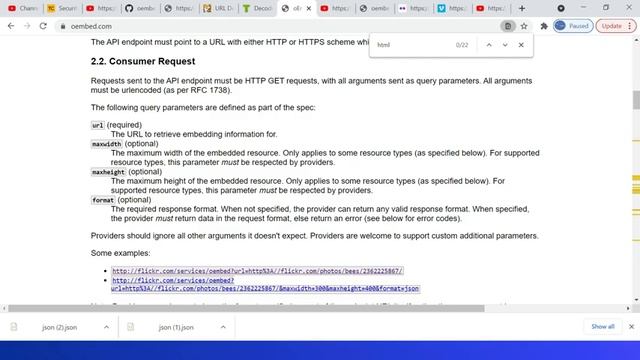Click the vertical scrollbar down arrow
Viewport: 640px width, 360px height.
(x=636, y=300)
